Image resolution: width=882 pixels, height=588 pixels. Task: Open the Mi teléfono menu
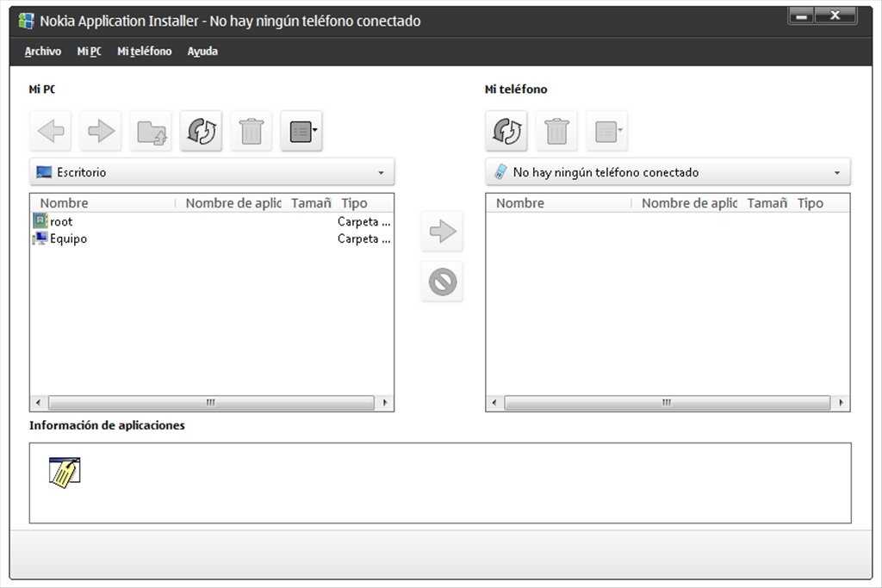click(x=144, y=51)
